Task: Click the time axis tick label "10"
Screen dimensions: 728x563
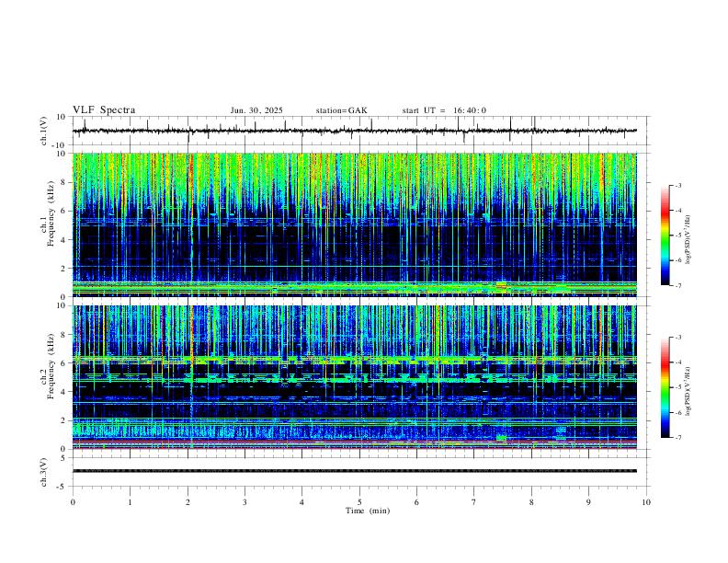Action: tap(646, 502)
